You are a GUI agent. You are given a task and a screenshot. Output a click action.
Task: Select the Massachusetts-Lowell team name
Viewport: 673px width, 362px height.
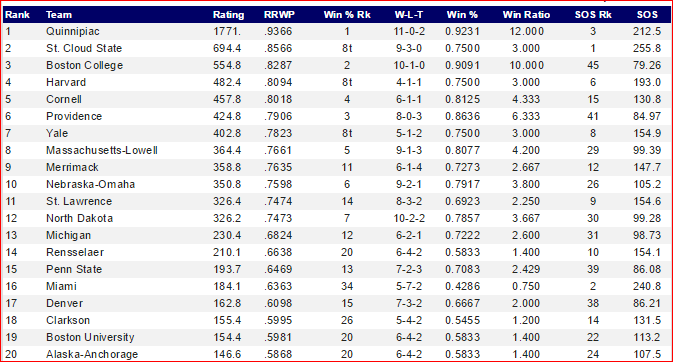tap(102, 150)
